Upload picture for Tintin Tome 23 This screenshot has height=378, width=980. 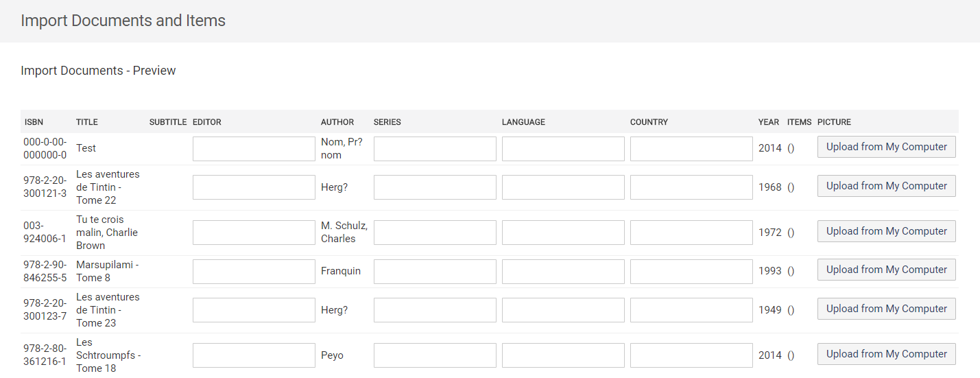886,309
